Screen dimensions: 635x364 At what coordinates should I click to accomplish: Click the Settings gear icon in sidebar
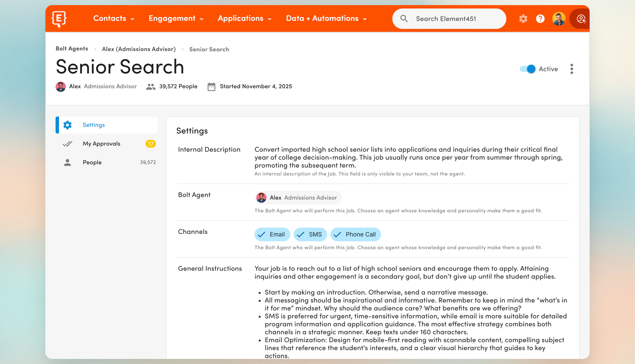coord(67,125)
